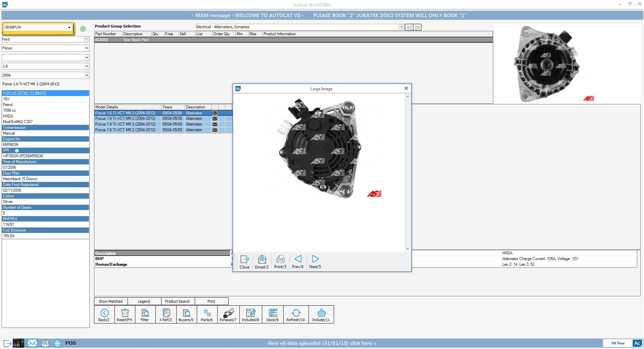Check stock with Stock/9 icon
Screen dimensions: 644x349
[x=273, y=315]
